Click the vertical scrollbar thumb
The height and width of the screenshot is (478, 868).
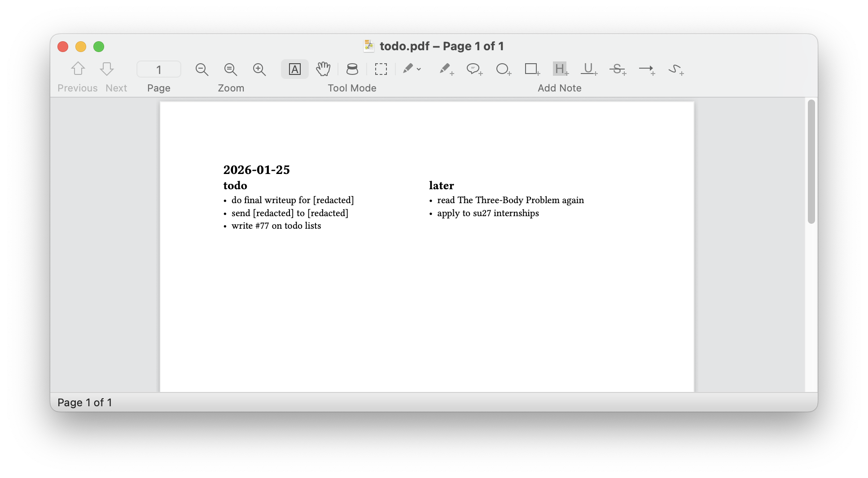point(811,161)
